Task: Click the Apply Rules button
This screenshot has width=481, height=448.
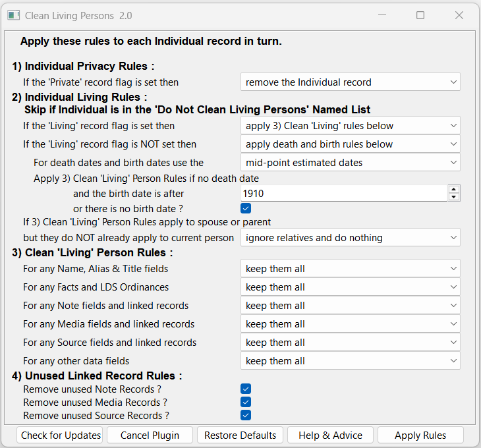Action: coord(420,435)
